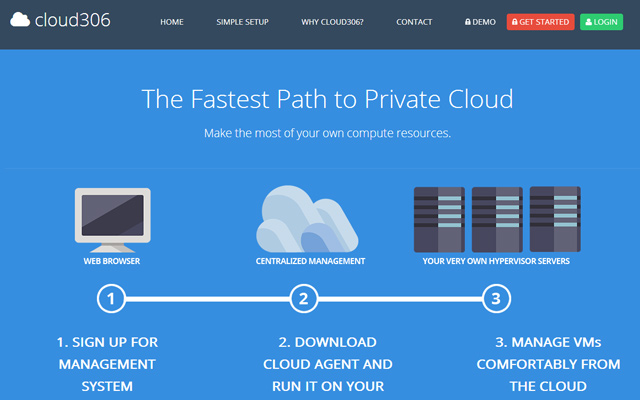Open the CONTACT menu item
The height and width of the screenshot is (400, 640).
point(414,22)
